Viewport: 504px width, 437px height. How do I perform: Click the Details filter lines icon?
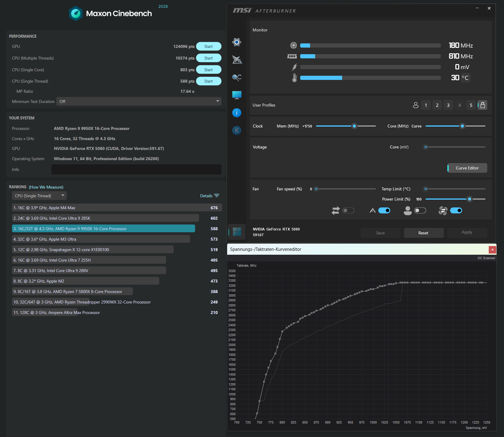[x=217, y=196]
